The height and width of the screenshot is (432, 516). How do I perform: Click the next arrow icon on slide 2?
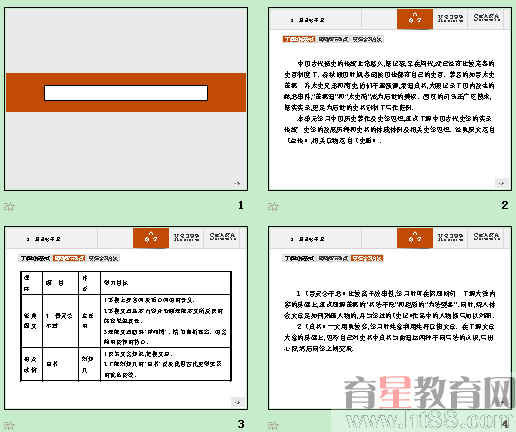coord(501,182)
